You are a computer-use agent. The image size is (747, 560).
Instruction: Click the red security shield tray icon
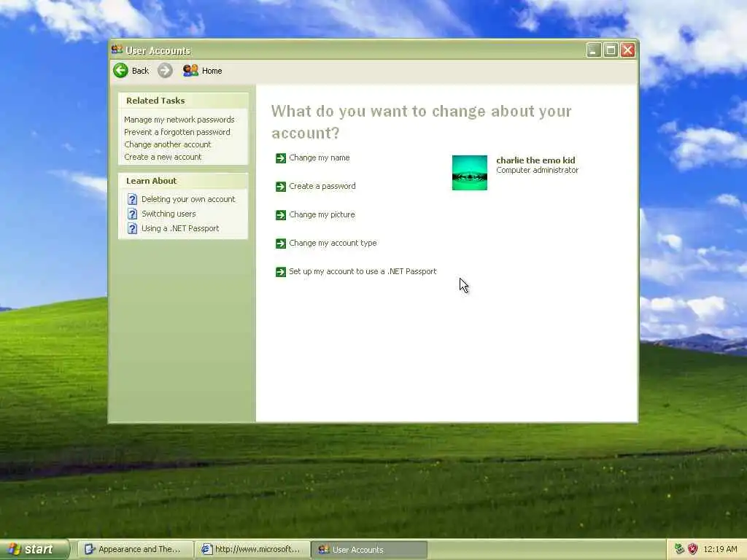[x=692, y=549]
